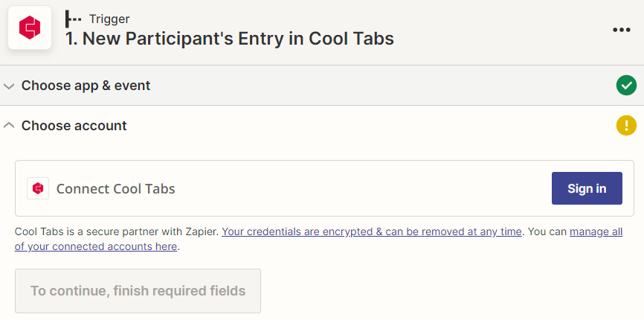
Task: Click the 'Trigger' label text
Action: click(x=109, y=19)
